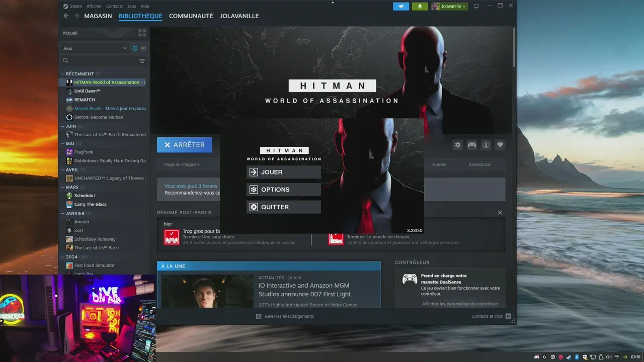644x362 pixels.
Task: Go to the COMMUNAUTÉ tab
Action: [x=191, y=16]
